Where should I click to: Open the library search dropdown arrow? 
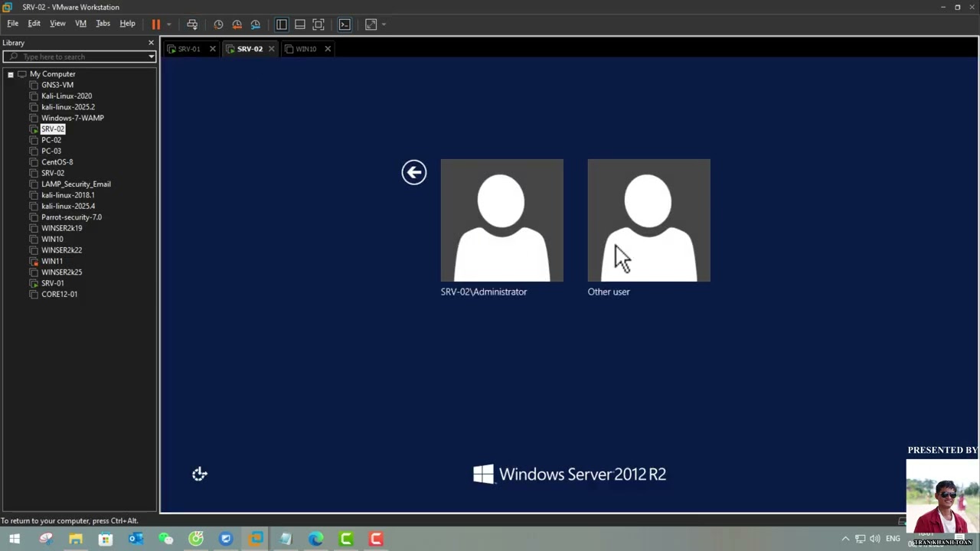coord(152,57)
